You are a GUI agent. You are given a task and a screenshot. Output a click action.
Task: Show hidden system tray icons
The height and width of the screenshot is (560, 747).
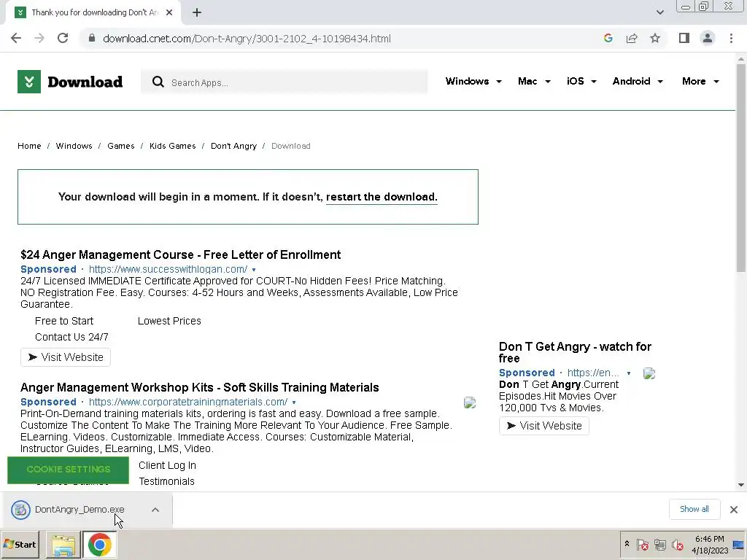click(x=627, y=544)
